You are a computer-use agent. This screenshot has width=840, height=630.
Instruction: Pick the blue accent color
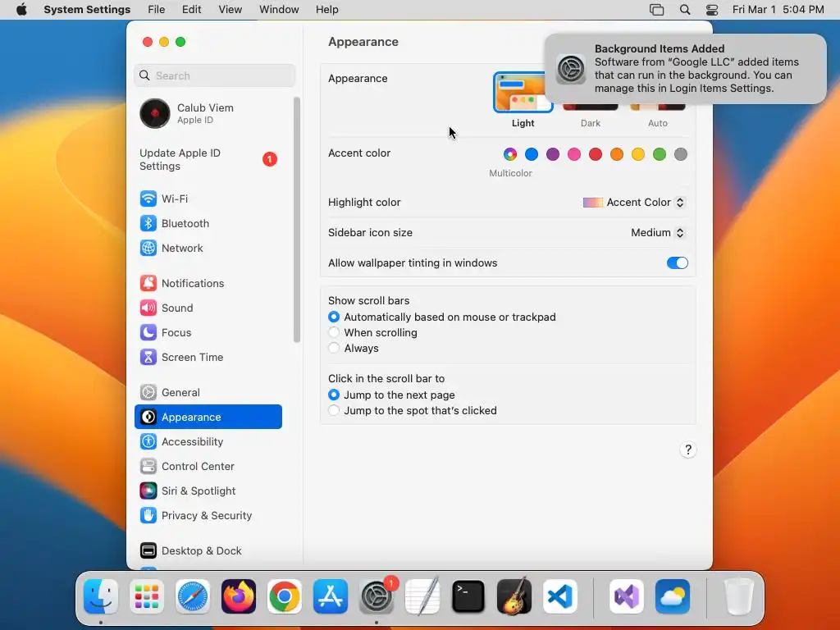tap(532, 155)
